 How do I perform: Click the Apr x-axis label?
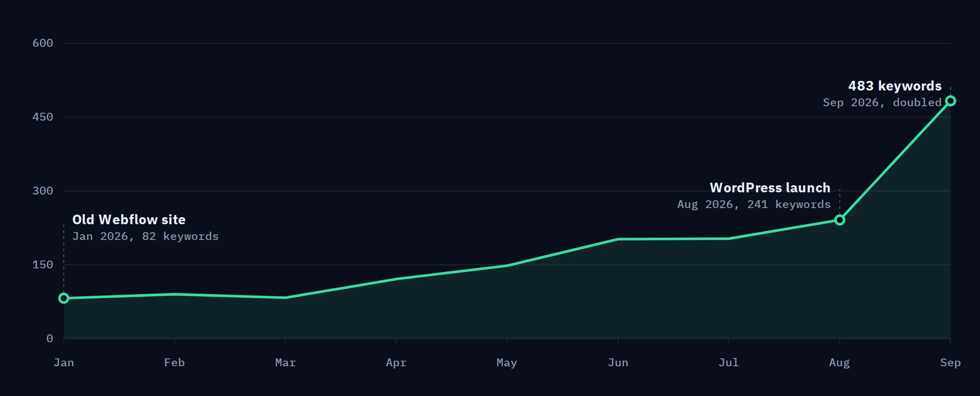click(x=396, y=363)
